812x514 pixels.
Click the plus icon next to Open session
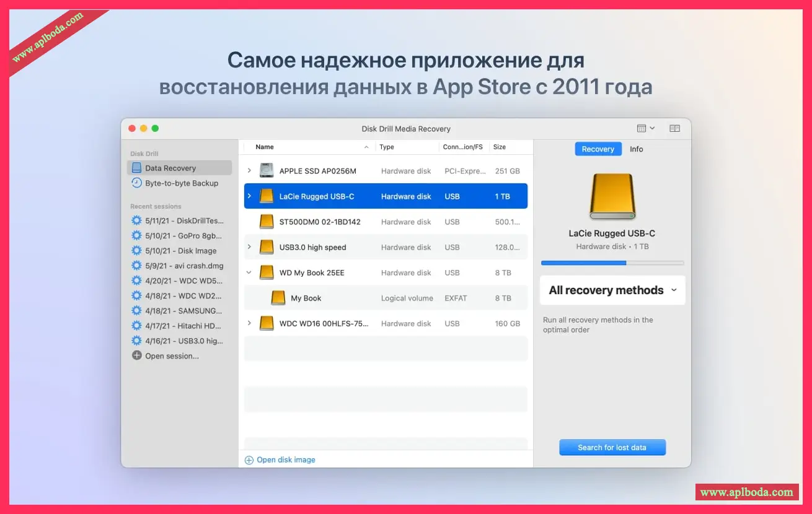(137, 356)
